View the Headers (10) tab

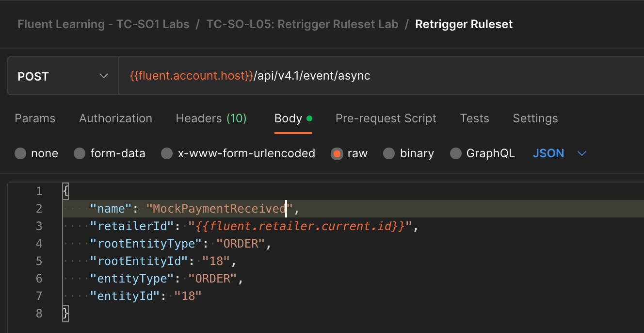click(211, 118)
